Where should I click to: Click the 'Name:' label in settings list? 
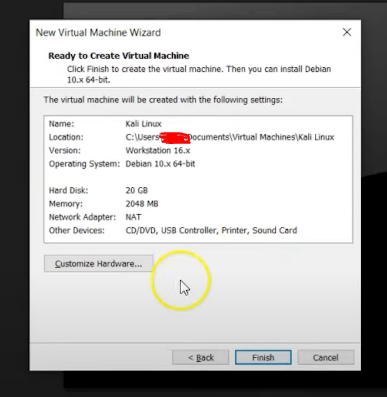[x=61, y=124]
